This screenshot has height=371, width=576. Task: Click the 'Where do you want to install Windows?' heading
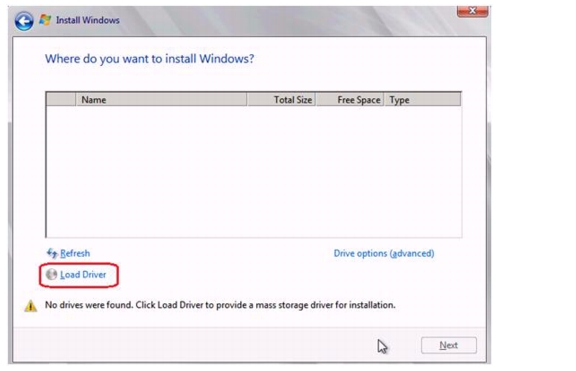tap(150, 59)
